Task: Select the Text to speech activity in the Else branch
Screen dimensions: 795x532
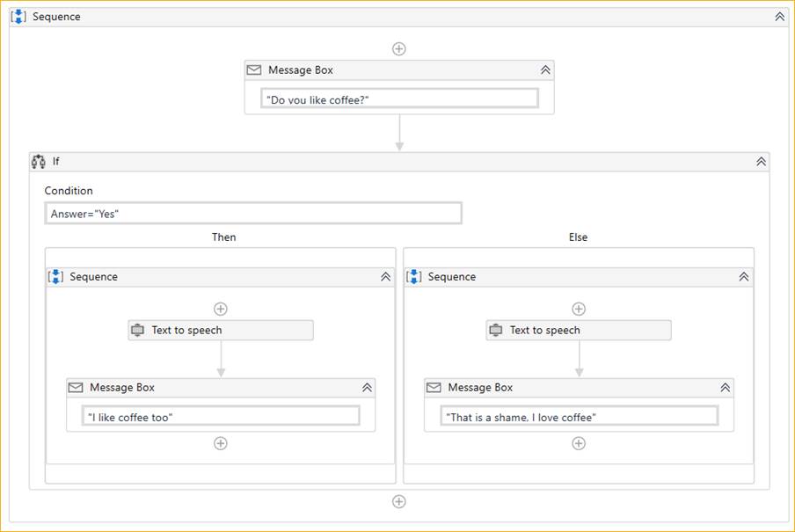Action: click(579, 330)
